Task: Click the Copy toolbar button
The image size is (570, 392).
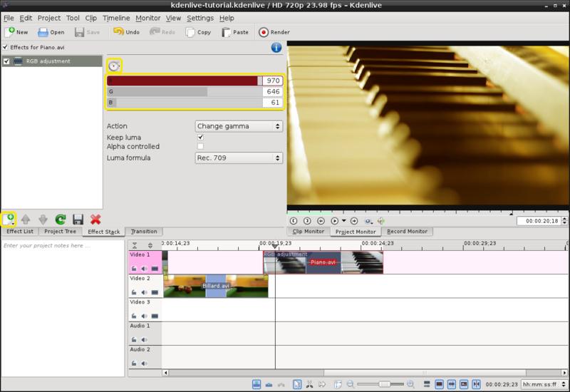Action: pyautogui.click(x=198, y=32)
